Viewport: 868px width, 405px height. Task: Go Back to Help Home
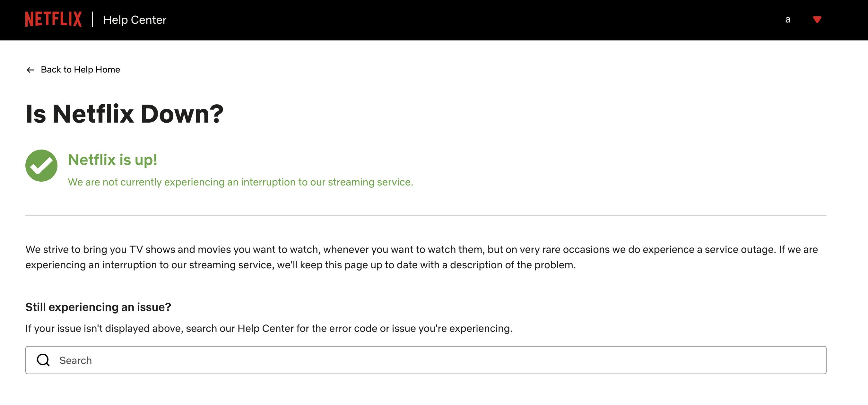[x=80, y=69]
